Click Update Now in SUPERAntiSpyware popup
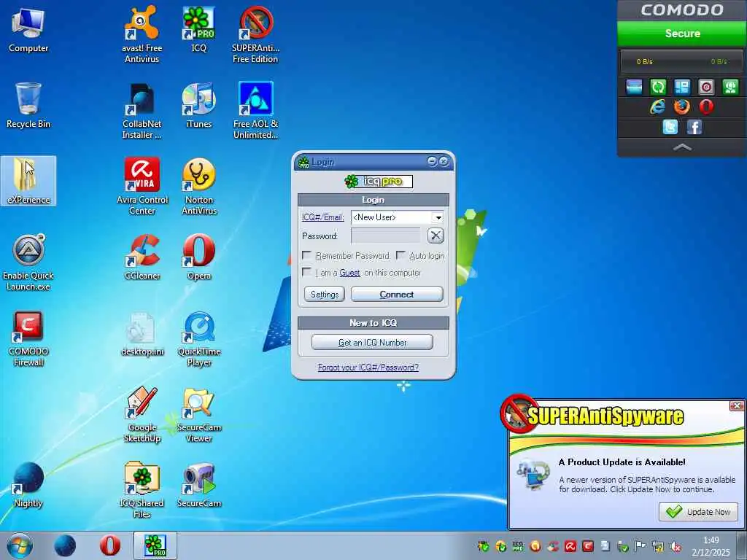This screenshot has height=560, width=747. pos(698,512)
